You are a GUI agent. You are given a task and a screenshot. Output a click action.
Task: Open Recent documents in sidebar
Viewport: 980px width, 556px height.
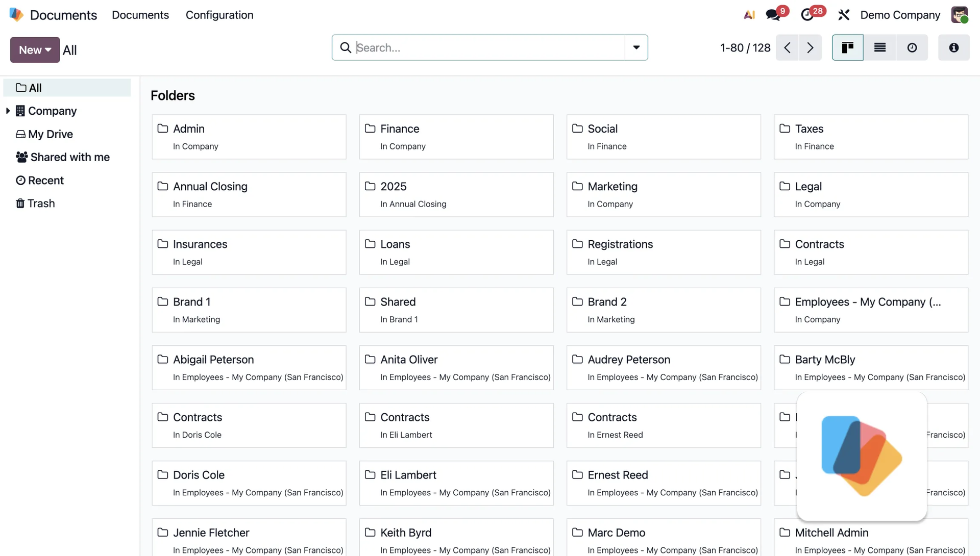coord(67,180)
